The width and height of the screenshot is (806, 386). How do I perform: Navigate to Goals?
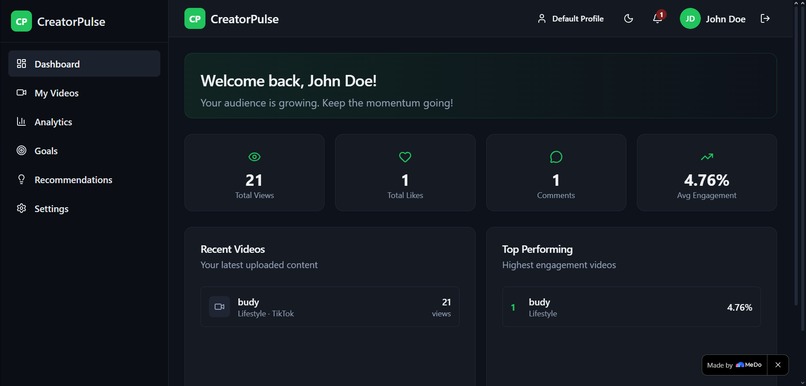click(84, 151)
